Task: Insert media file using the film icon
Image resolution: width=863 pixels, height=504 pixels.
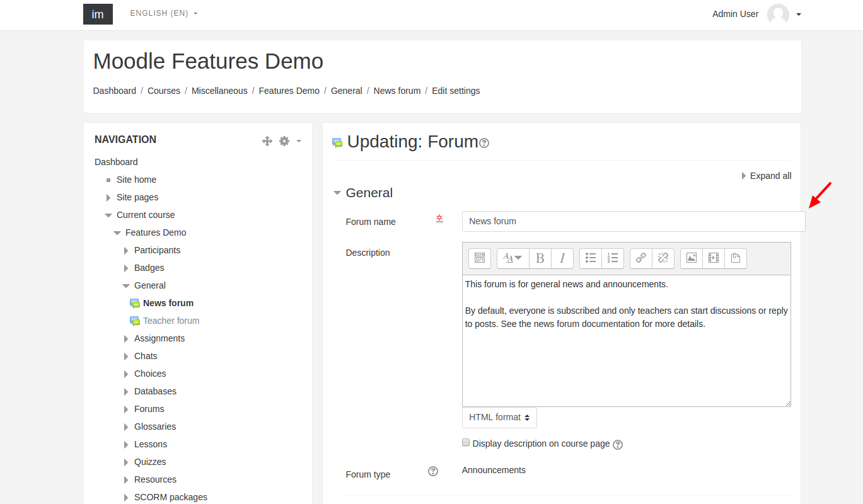Action: [714, 258]
